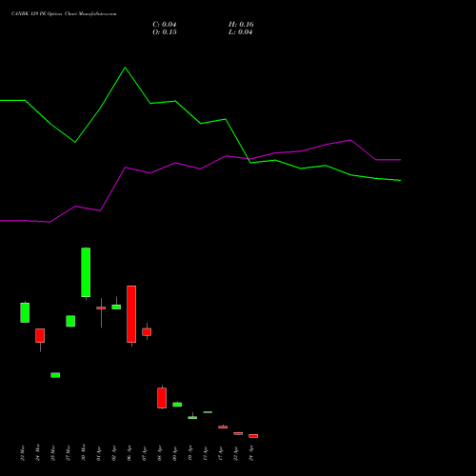Click the close value "C: 0.04"
This screenshot has width=476, height=476.
(165, 25)
